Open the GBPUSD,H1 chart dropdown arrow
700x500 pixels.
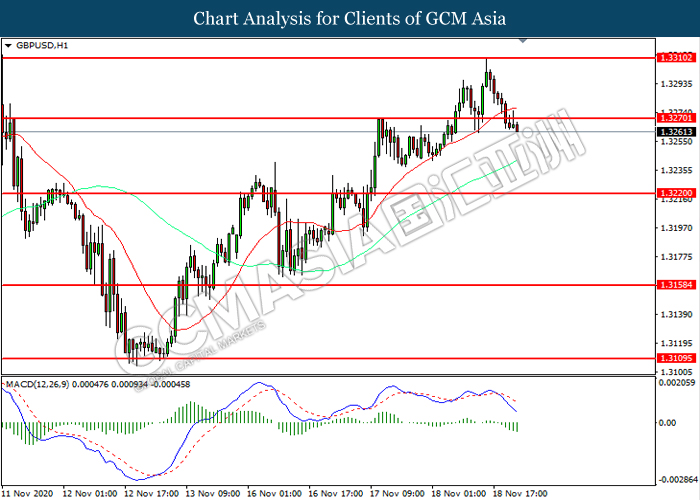tap(8, 46)
